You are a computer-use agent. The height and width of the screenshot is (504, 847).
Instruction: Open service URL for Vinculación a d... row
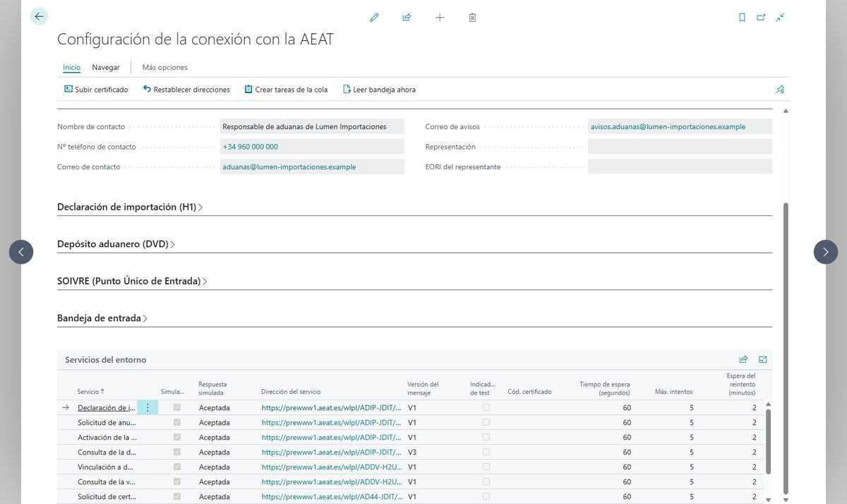tap(331, 467)
